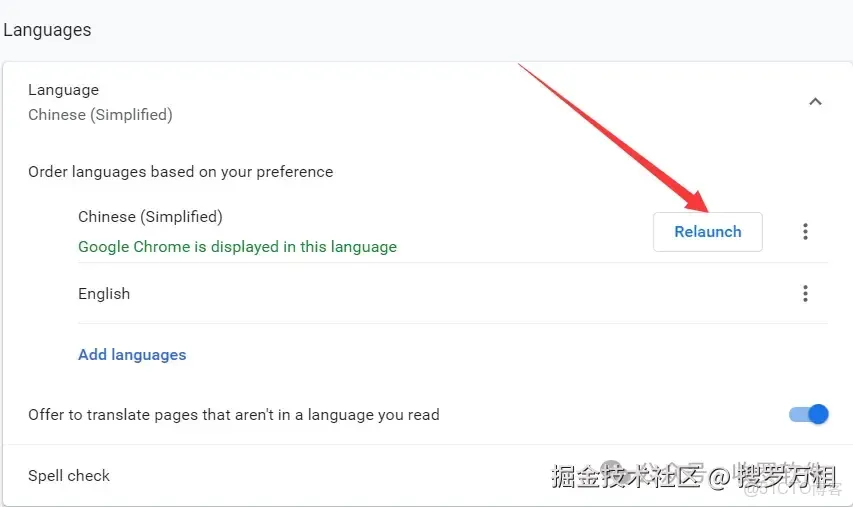Click the Relaunch button
The height and width of the screenshot is (507, 853).
click(x=707, y=232)
